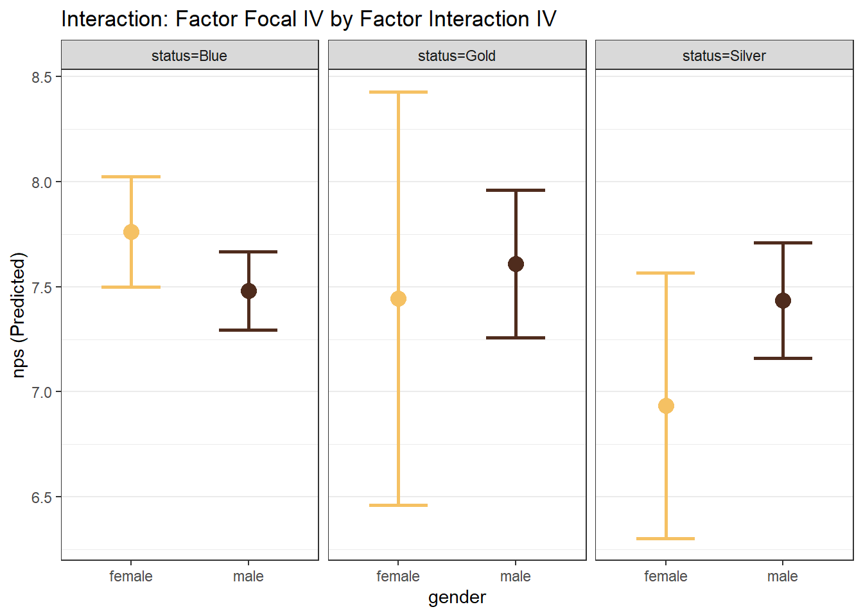Click 'female' axis label under Gold panel

(x=398, y=576)
